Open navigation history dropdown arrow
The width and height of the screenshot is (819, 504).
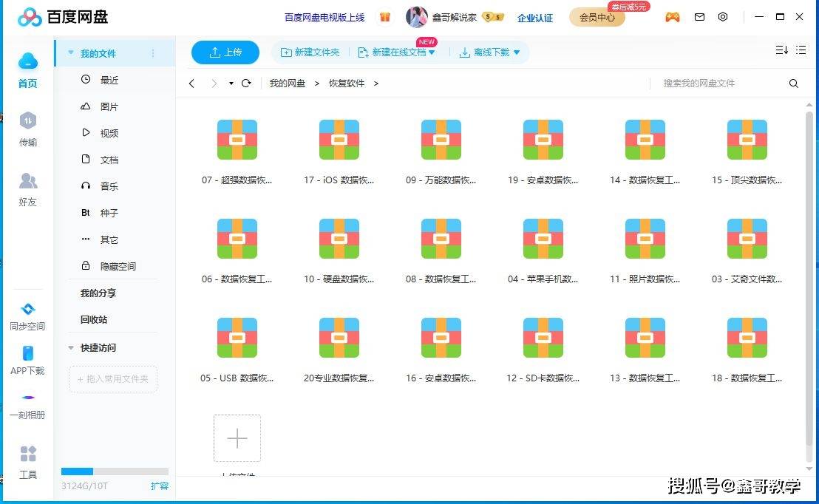tap(231, 84)
